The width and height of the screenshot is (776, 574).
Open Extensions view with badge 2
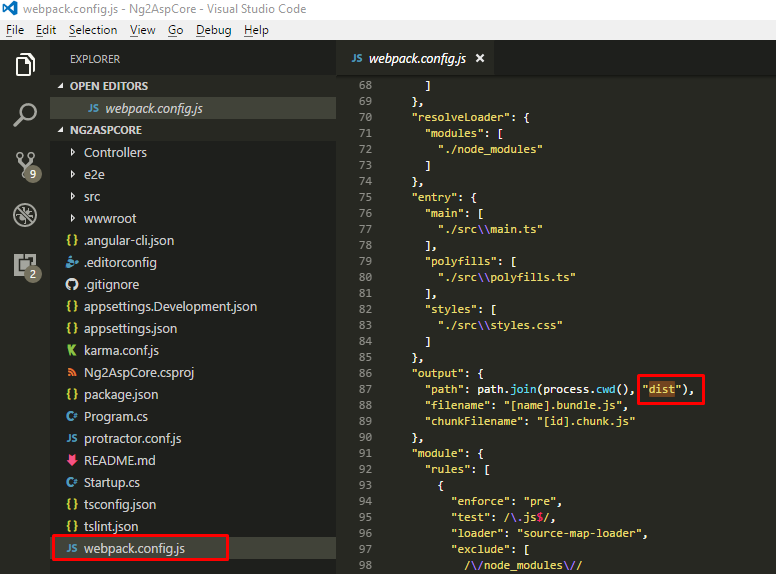point(27,267)
